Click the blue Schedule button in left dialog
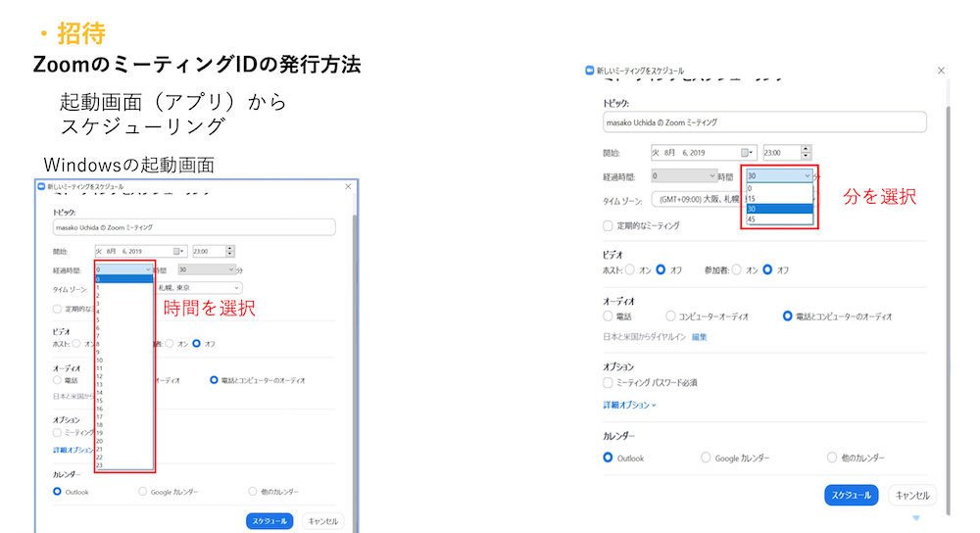This screenshot has width=980, height=533. point(269,521)
